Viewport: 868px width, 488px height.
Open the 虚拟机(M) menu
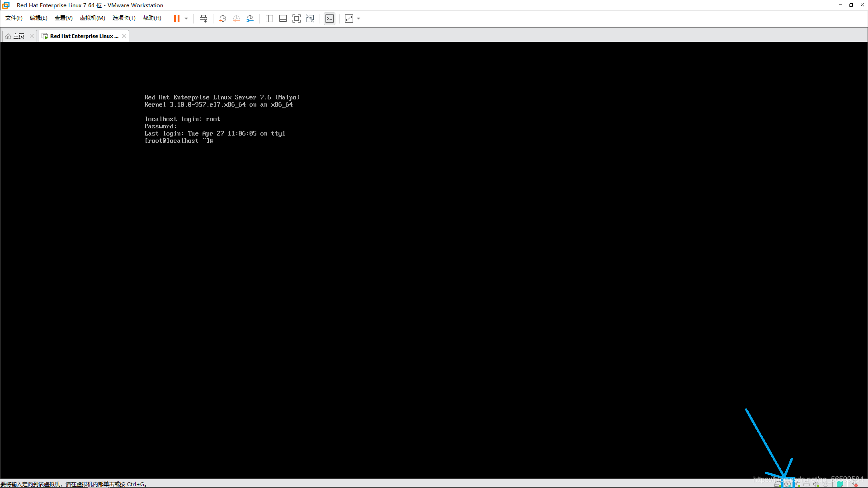pyautogui.click(x=92, y=18)
